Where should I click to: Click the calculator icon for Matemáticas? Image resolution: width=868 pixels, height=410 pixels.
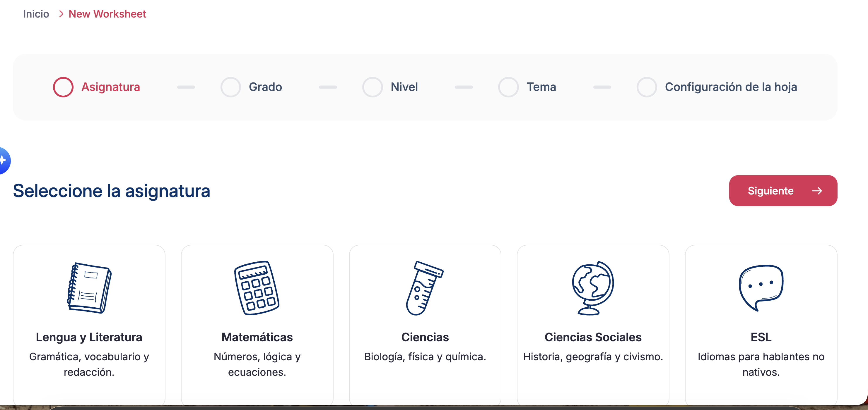click(x=257, y=288)
